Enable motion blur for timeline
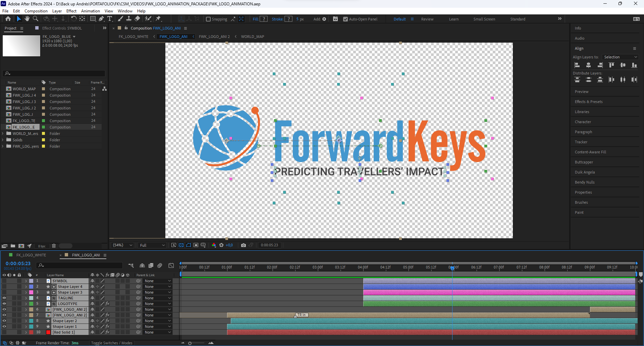 click(x=160, y=265)
